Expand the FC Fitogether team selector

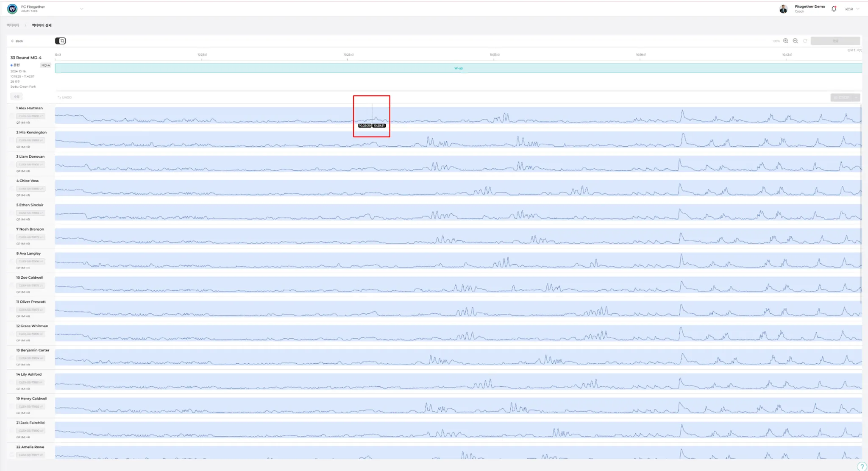coord(81,8)
